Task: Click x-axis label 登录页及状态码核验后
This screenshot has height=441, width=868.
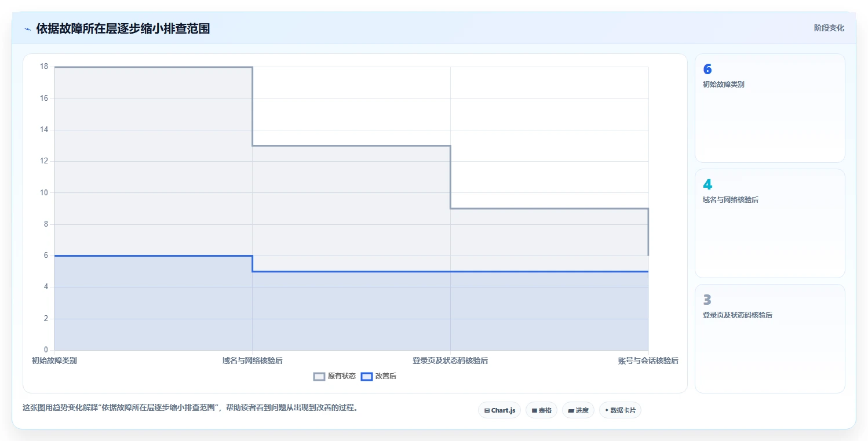Action: point(450,360)
